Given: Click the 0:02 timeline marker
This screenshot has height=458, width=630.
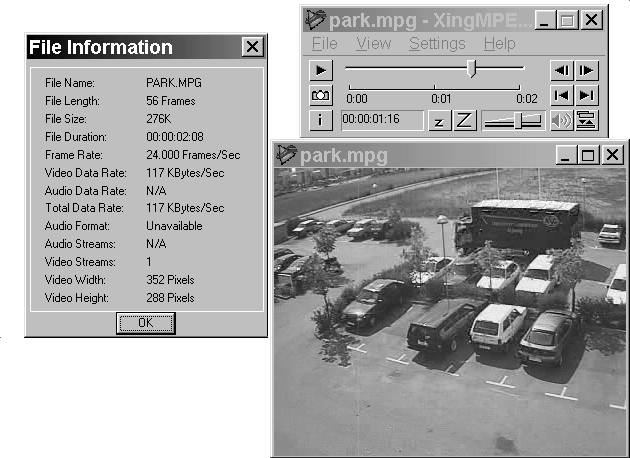Looking at the screenshot, I should [x=527, y=98].
